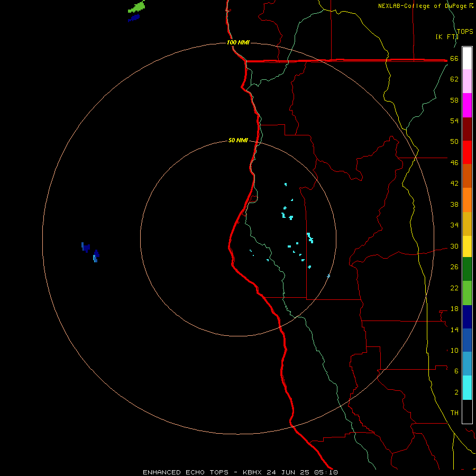The height and width of the screenshot is (476, 476).
Task: Click the "TOPS" legend heading
Action: pos(465,32)
